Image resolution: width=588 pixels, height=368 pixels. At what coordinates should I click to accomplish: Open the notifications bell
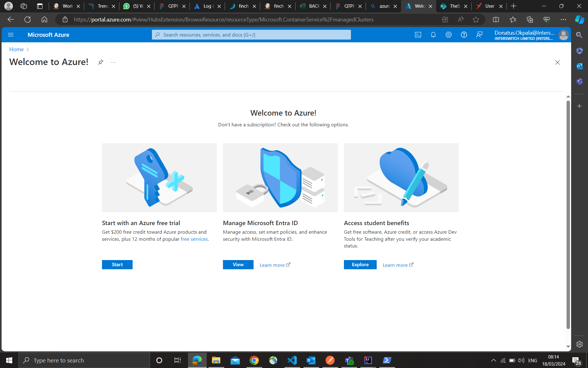(x=433, y=35)
